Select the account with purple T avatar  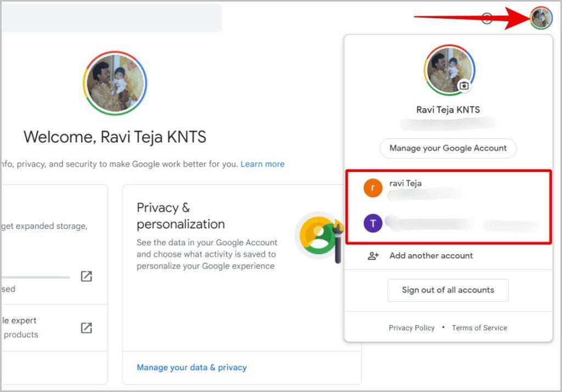tap(448, 223)
